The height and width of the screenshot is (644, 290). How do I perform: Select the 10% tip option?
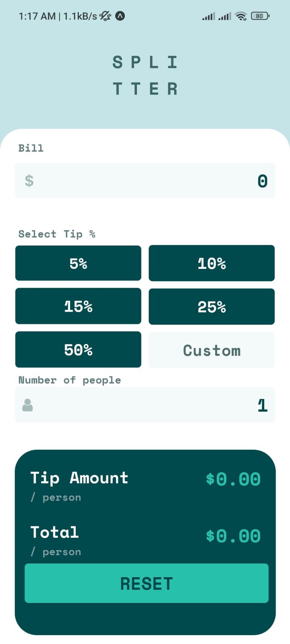click(x=211, y=263)
